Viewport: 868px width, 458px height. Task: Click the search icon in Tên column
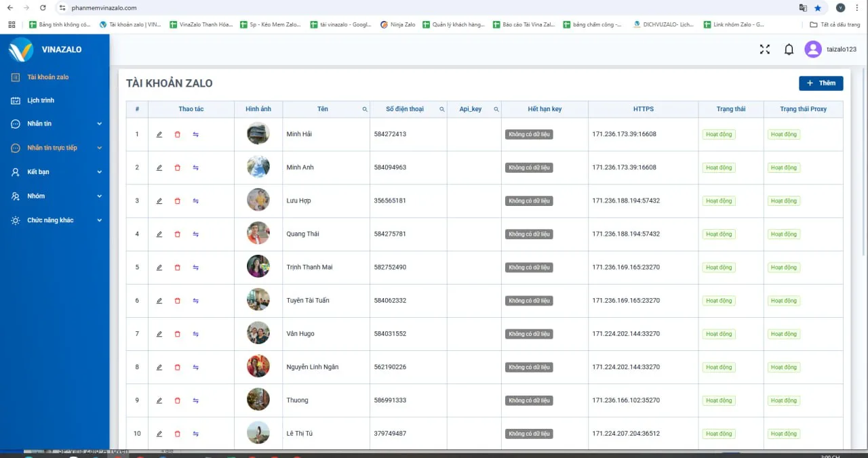pos(365,109)
